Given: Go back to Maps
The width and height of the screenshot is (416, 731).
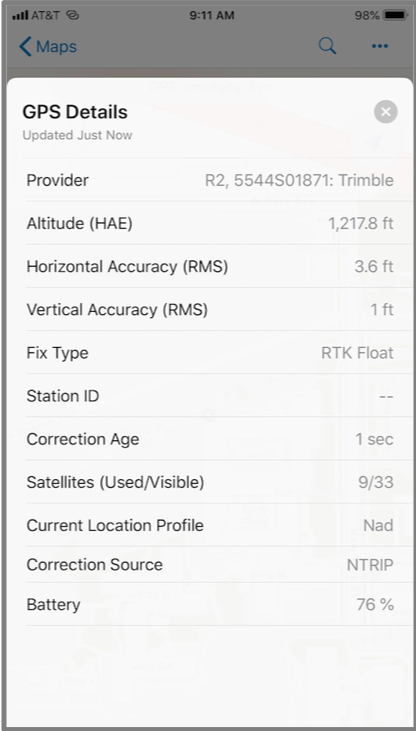Looking at the screenshot, I should 48,47.
